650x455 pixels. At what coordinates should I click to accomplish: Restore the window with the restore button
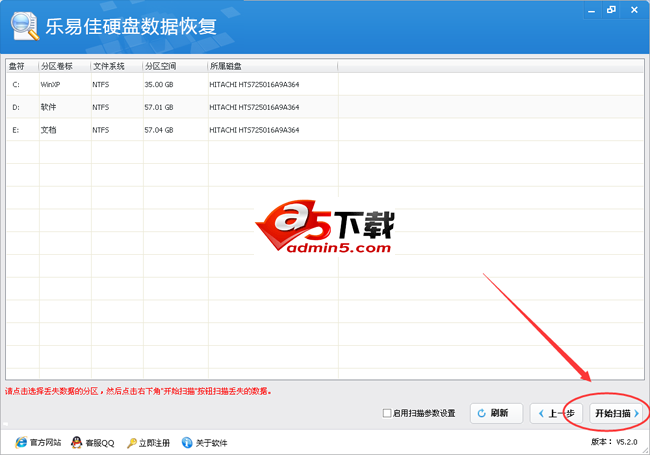pos(611,10)
